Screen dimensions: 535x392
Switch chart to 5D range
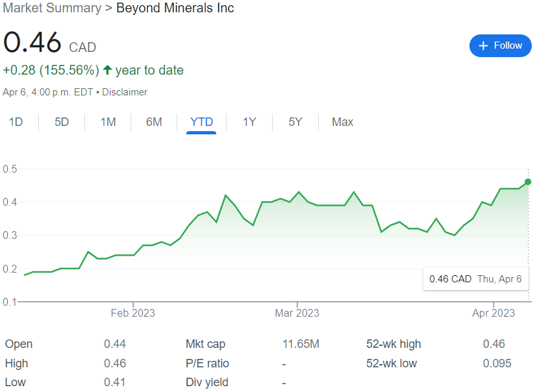[x=62, y=122]
